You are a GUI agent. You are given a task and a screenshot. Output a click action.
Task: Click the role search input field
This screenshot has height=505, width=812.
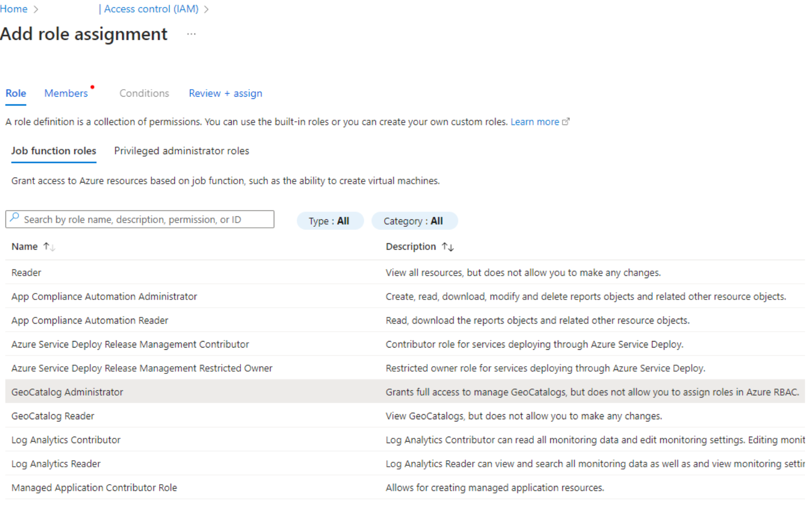[140, 219]
